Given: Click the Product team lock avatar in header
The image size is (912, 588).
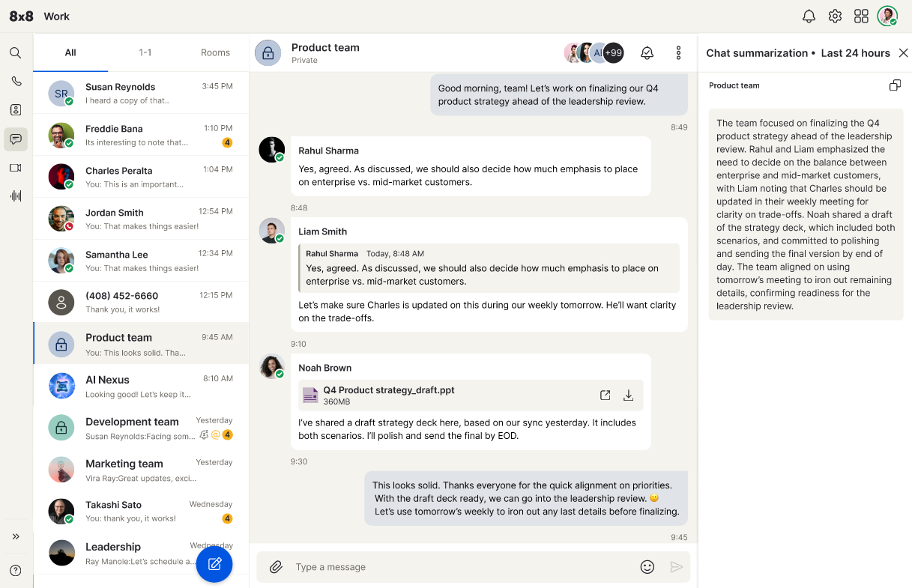Looking at the screenshot, I should tap(268, 52).
